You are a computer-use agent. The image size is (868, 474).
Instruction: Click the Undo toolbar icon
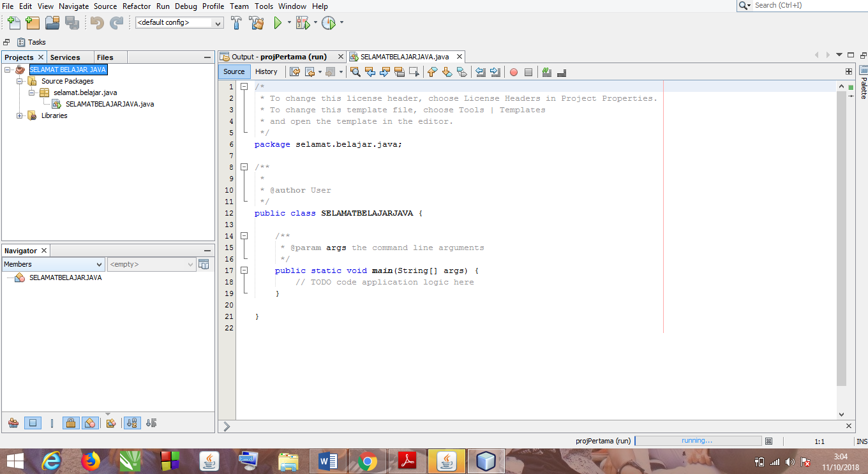(96, 23)
